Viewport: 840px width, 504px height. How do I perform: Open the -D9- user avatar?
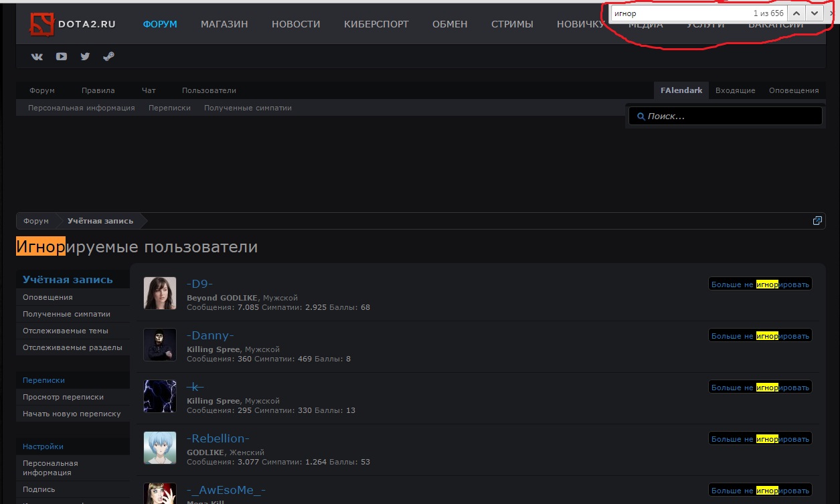tap(160, 293)
